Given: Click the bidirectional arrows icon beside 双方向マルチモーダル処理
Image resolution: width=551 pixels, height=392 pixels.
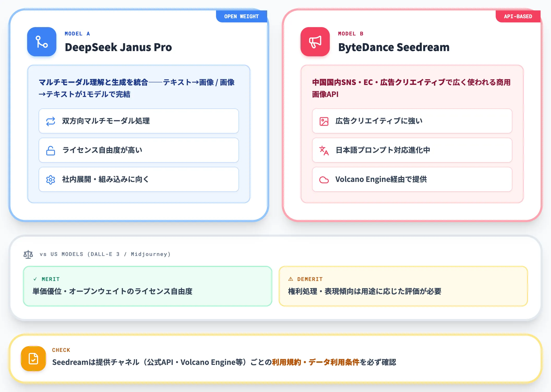Looking at the screenshot, I should tap(51, 121).
